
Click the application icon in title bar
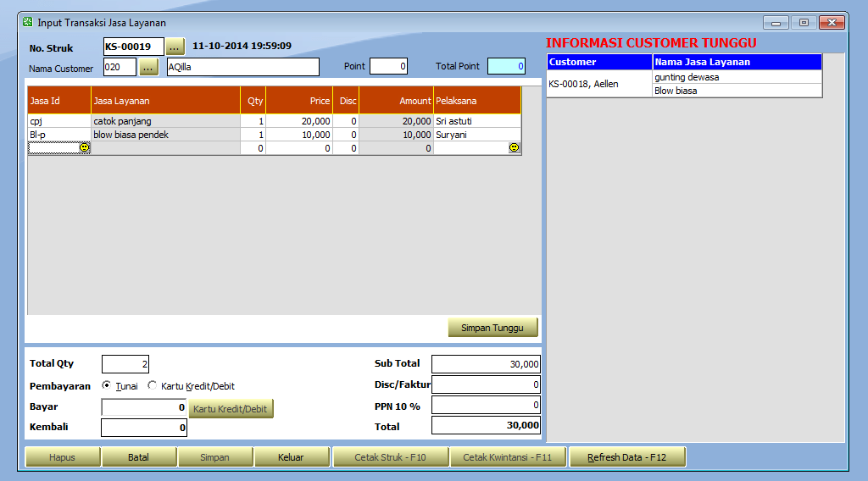pyautogui.click(x=28, y=22)
